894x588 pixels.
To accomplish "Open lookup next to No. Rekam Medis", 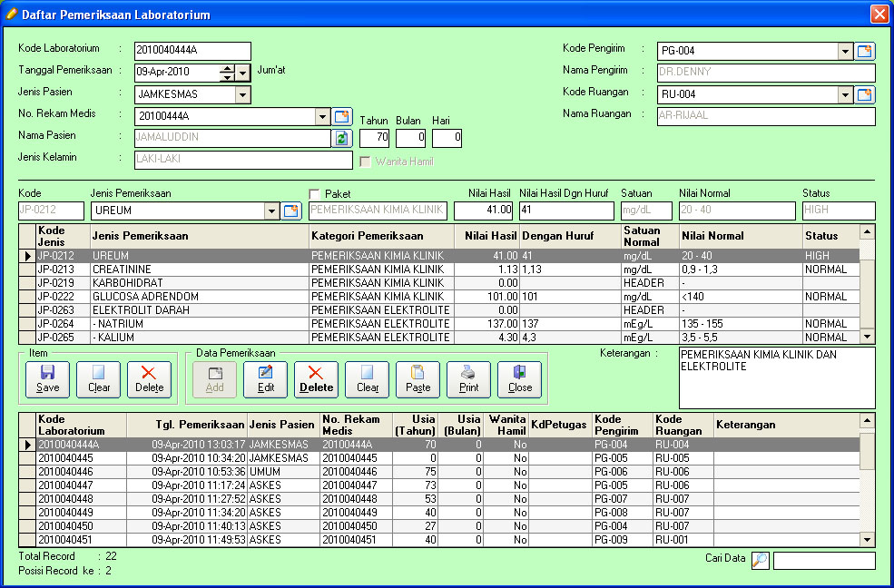I will click(x=341, y=116).
